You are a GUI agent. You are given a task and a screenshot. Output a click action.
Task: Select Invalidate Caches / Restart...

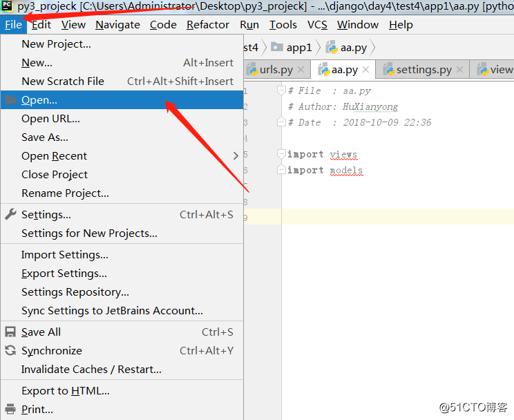(x=122, y=370)
